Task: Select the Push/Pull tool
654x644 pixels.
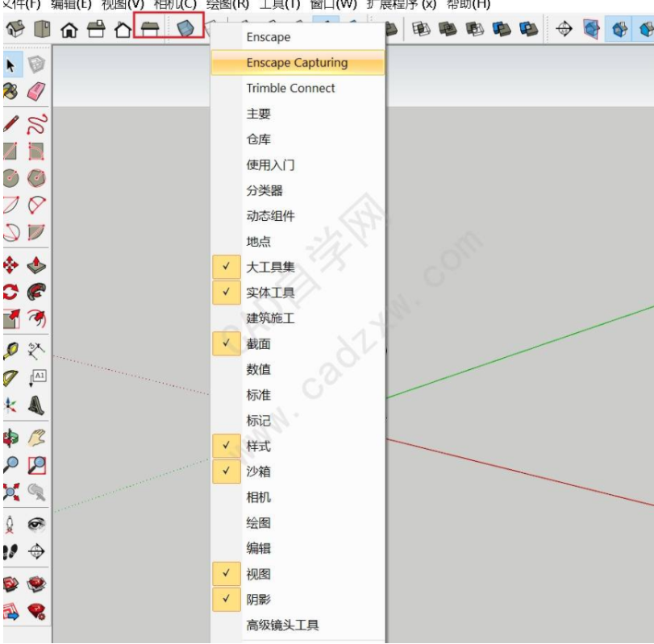Action: [x=36, y=265]
